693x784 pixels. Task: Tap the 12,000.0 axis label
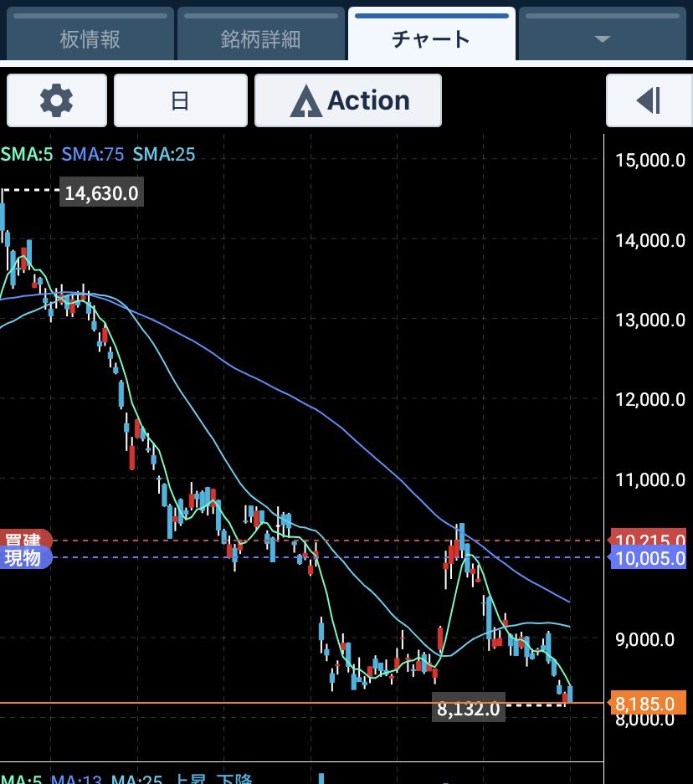coord(650,399)
